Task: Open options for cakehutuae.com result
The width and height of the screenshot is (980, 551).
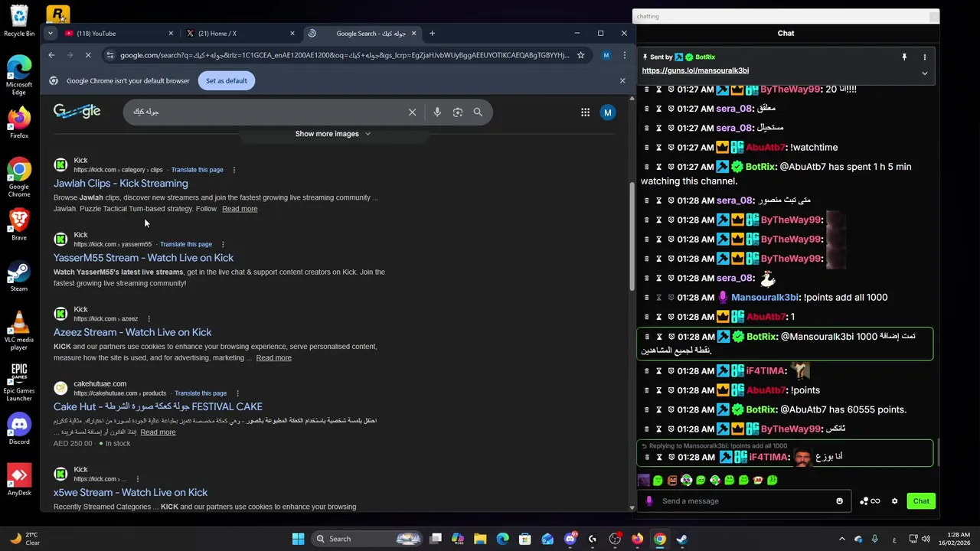Action: click(237, 393)
